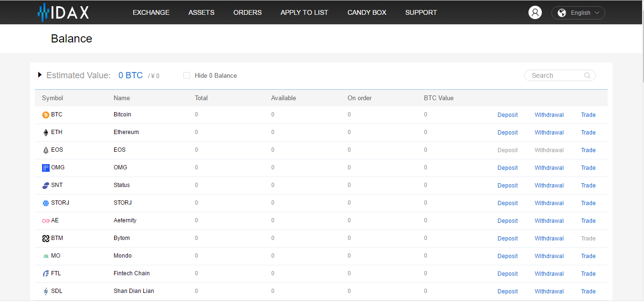
Task: Click the BTM Bytom coin icon
Action: point(46,239)
